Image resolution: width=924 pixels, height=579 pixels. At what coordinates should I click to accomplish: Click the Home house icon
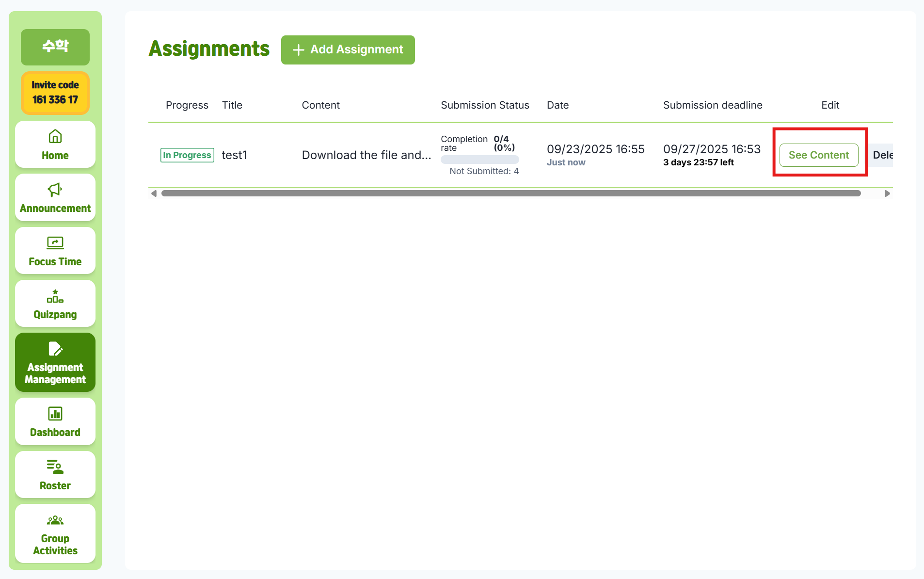point(55,137)
